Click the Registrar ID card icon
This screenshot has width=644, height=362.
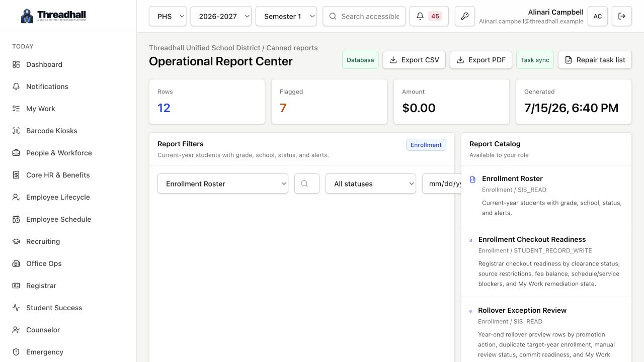tap(16, 286)
